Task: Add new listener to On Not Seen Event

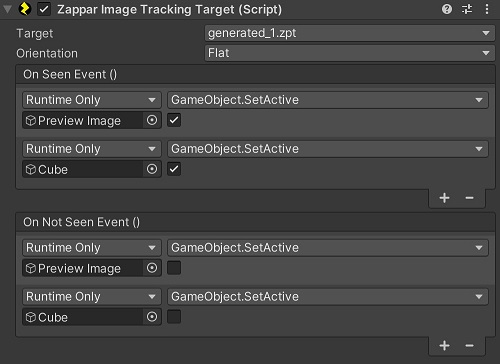Action: [x=444, y=346]
